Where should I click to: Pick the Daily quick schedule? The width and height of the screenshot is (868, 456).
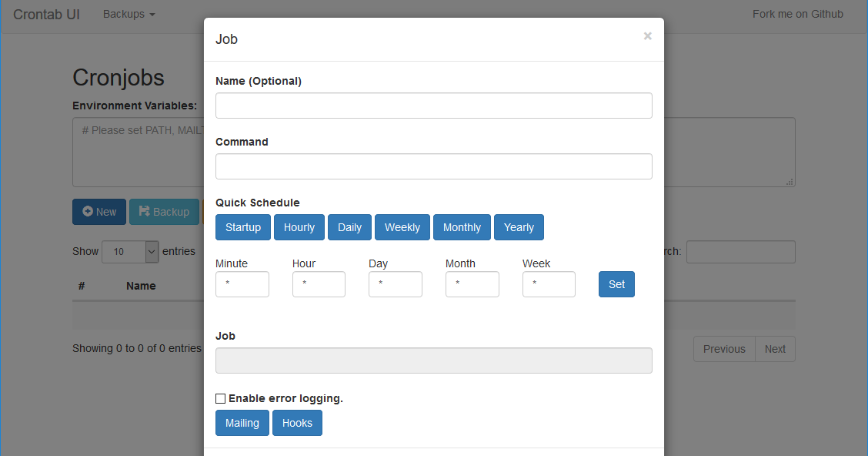pos(349,227)
